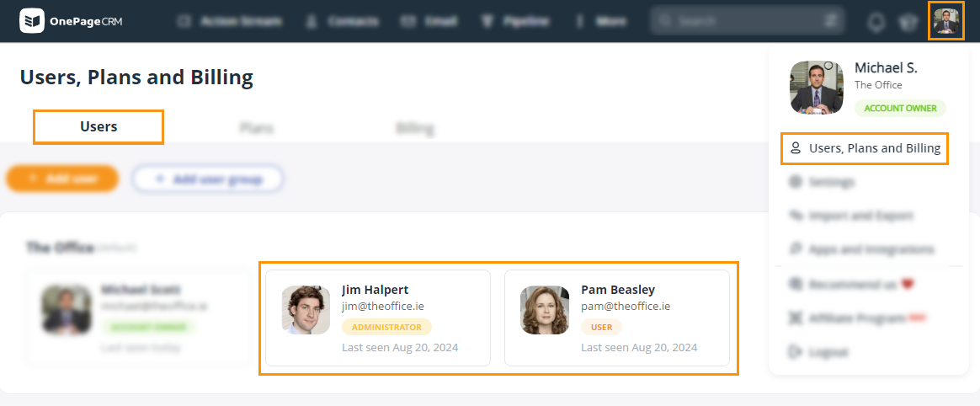Click Pam Beasley's profile photo
Screen dimensions: 980x406
tap(545, 310)
